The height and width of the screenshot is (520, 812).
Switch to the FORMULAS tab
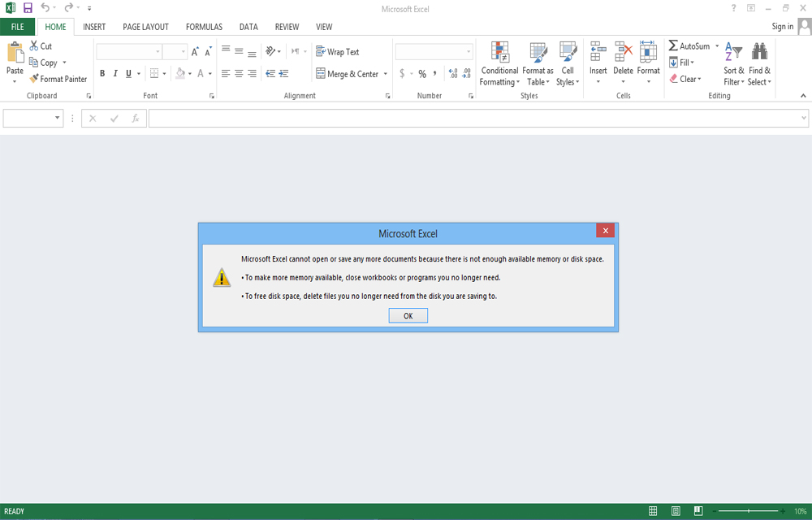204,26
